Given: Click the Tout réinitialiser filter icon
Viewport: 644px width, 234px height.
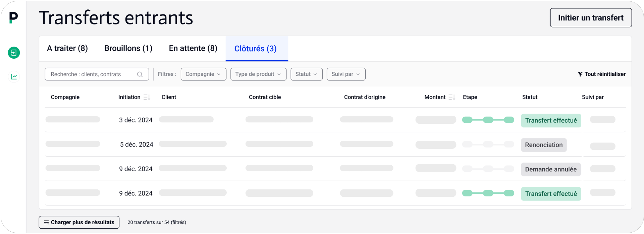Looking at the screenshot, I should pyautogui.click(x=580, y=74).
